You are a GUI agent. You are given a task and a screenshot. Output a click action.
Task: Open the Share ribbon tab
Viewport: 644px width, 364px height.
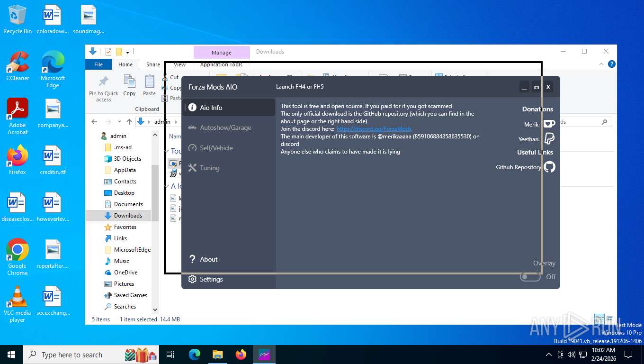[x=153, y=64]
